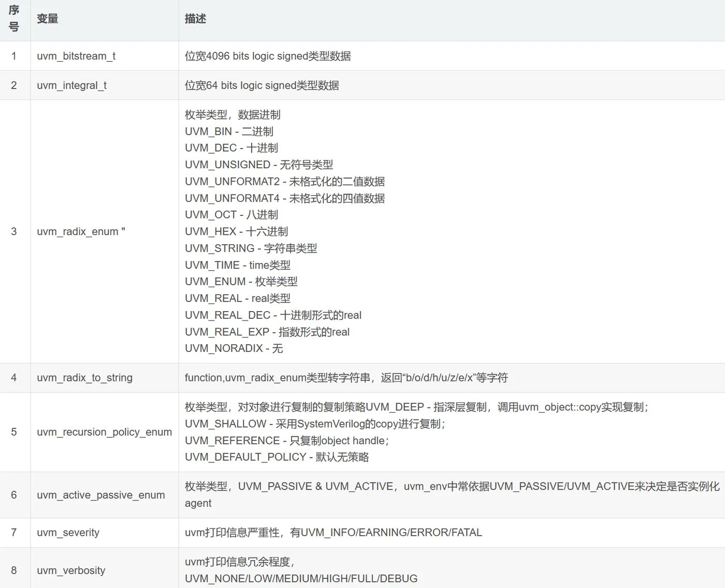The width and height of the screenshot is (725, 588).
Task: Click the UVM_UNFORMAT4 line
Action: (x=285, y=198)
